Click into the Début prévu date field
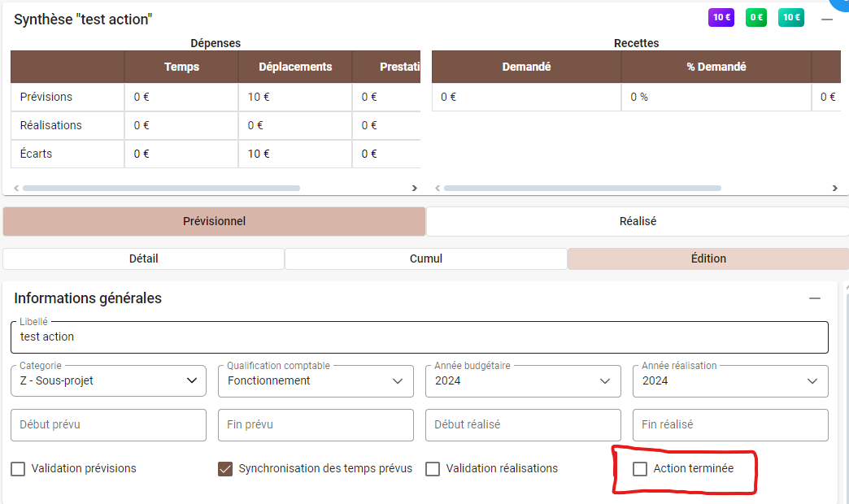Image resolution: width=849 pixels, height=504 pixels. pos(108,424)
